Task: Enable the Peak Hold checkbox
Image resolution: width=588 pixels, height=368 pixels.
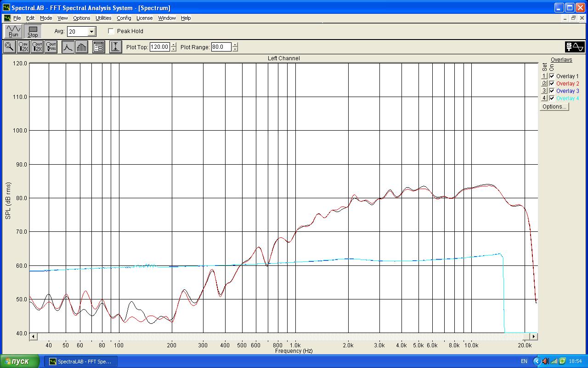Action: click(x=111, y=31)
